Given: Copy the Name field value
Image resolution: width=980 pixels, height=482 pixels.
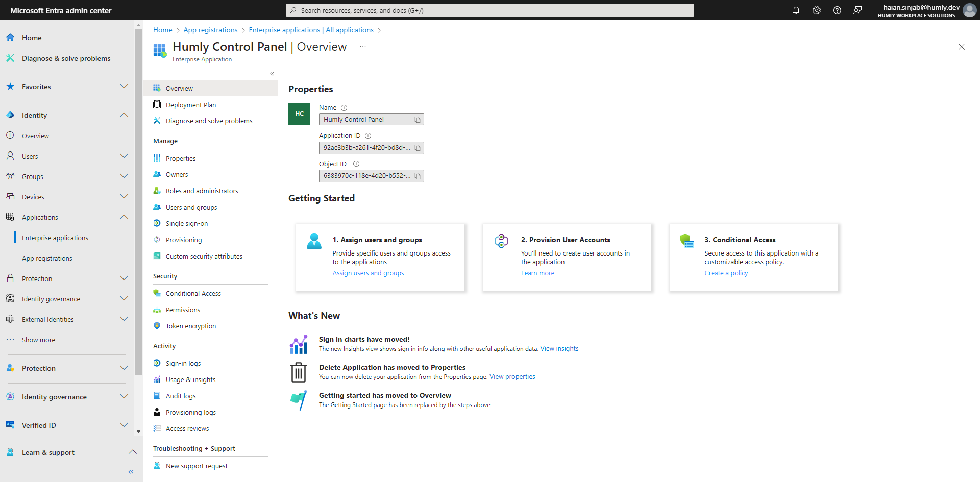Looking at the screenshot, I should pyautogui.click(x=418, y=120).
